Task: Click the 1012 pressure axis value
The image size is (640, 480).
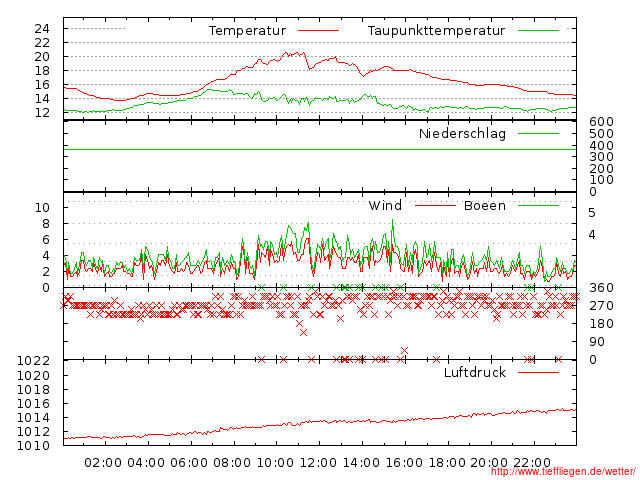Action: [x=33, y=431]
